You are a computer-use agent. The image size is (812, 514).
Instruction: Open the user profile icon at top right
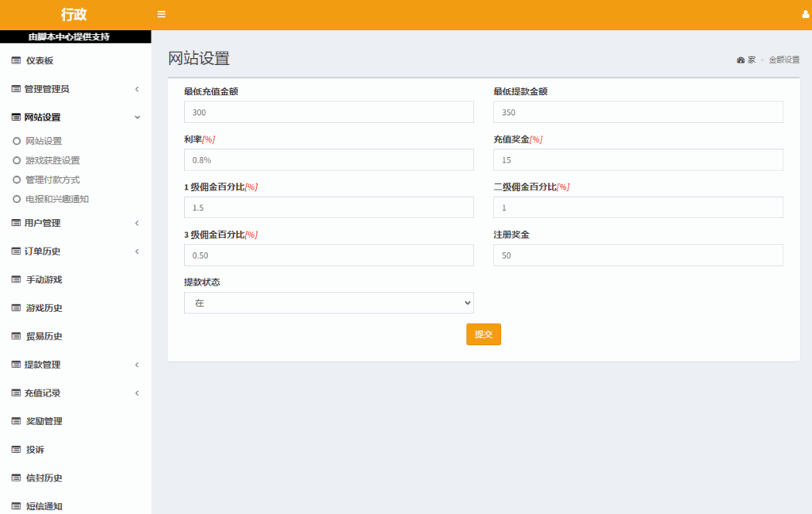pyautogui.click(x=806, y=14)
